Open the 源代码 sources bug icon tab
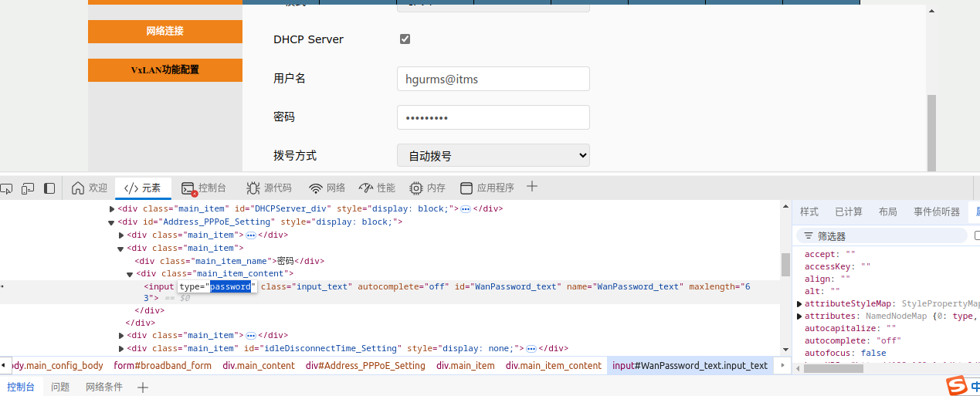The width and height of the screenshot is (980, 396). 269,188
